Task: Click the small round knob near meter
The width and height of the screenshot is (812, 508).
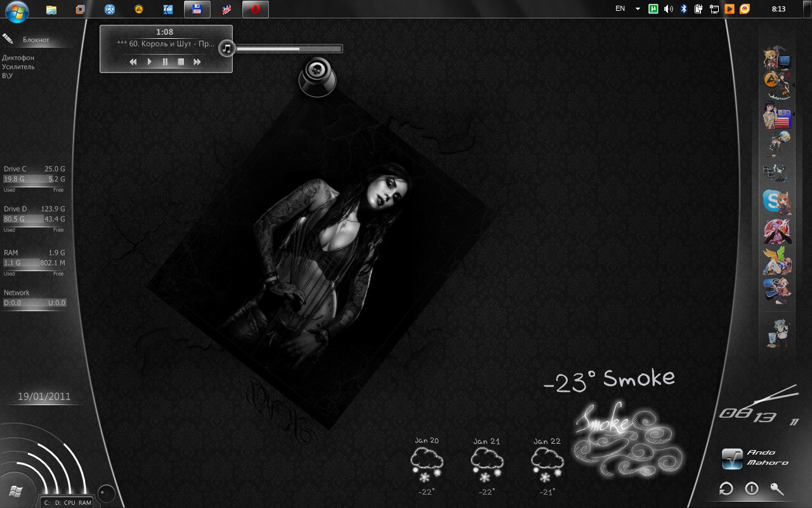Action: click(x=106, y=493)
